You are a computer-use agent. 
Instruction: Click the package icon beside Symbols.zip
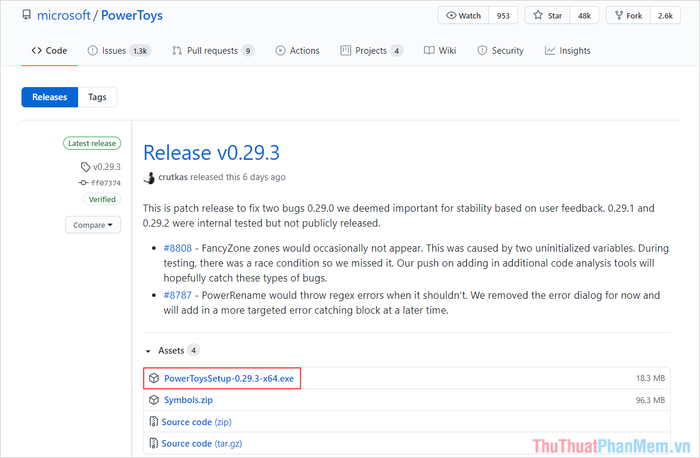pyautogui.click(x=154, y=400)
